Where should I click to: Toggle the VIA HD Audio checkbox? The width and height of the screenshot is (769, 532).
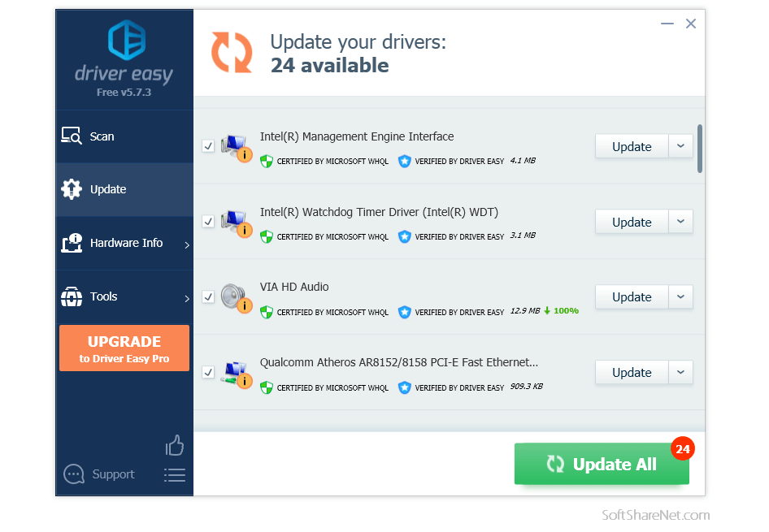pos(208,296)
